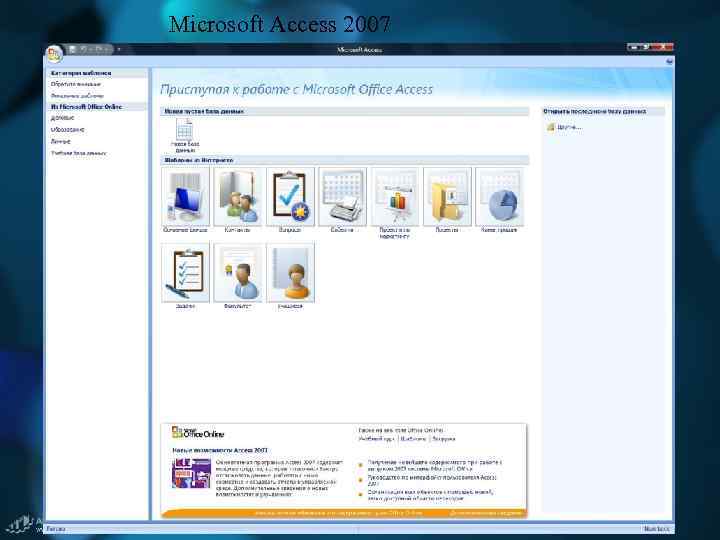The width and height of the screenshot is (720, 540).
Task: Click the Microsoft Access window title text
Action: [360, 50]
